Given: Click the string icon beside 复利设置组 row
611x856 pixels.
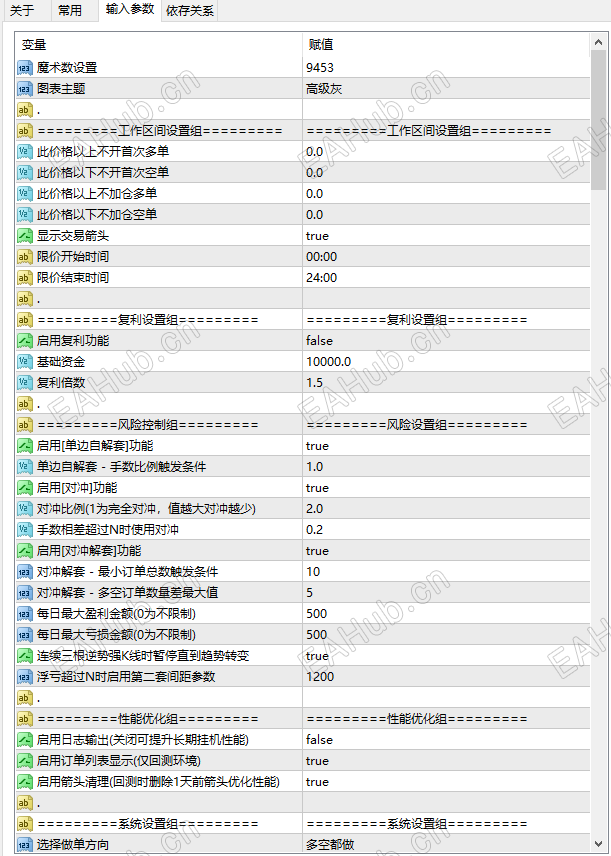Looking at the screenshot, I should 25,320.
